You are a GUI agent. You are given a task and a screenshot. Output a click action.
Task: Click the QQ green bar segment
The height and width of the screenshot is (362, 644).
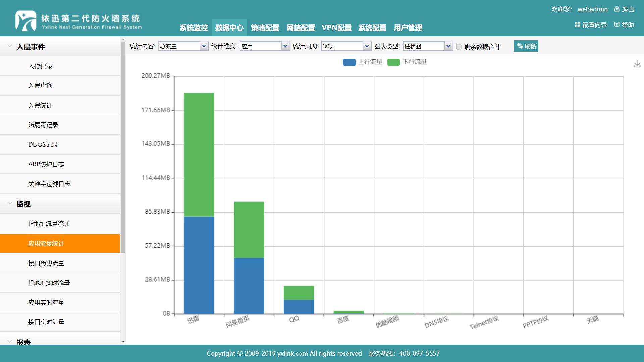tap(299, 293)
